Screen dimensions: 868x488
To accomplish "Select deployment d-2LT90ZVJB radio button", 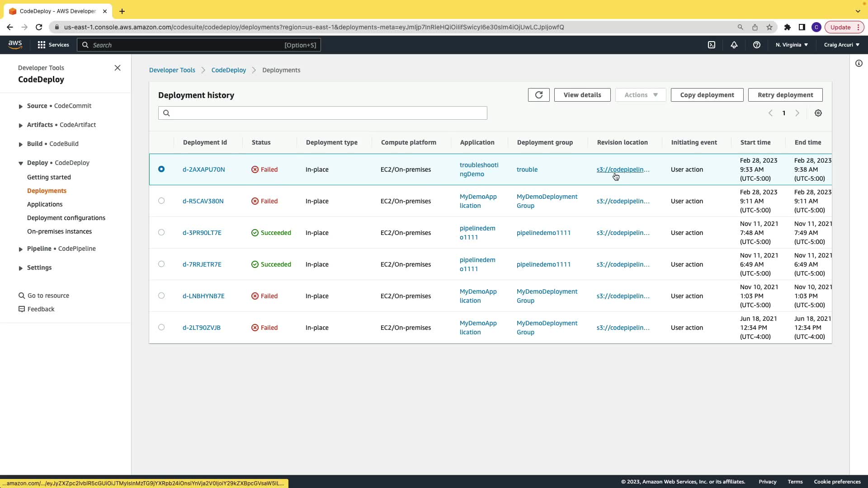I will point(161,327).
